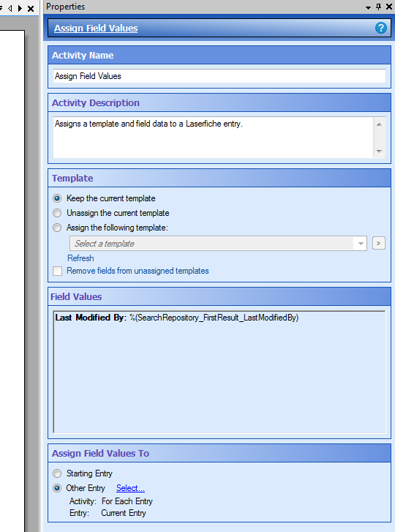Enable Remove fields from unassigned templates
The width and height of the screenshot is (395, 532).
tap(57, 271)
